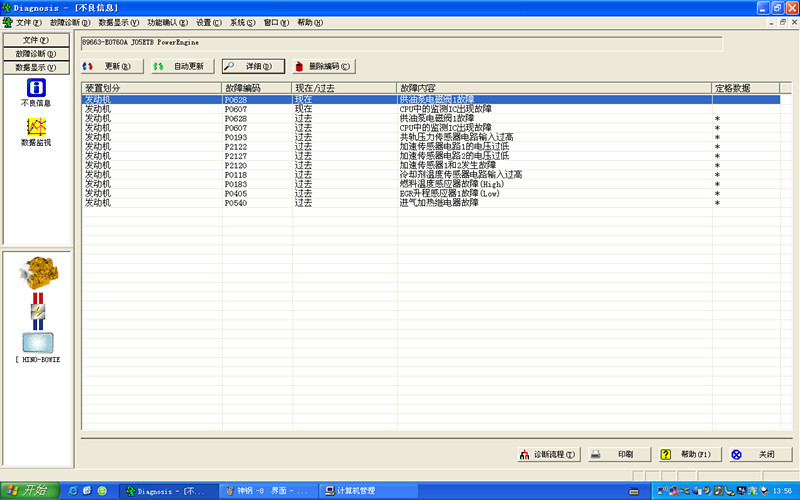The height and width of the screenshot is (500, 800).
Task: Open the 数据监视 chart icon
Action: [36, 127]
